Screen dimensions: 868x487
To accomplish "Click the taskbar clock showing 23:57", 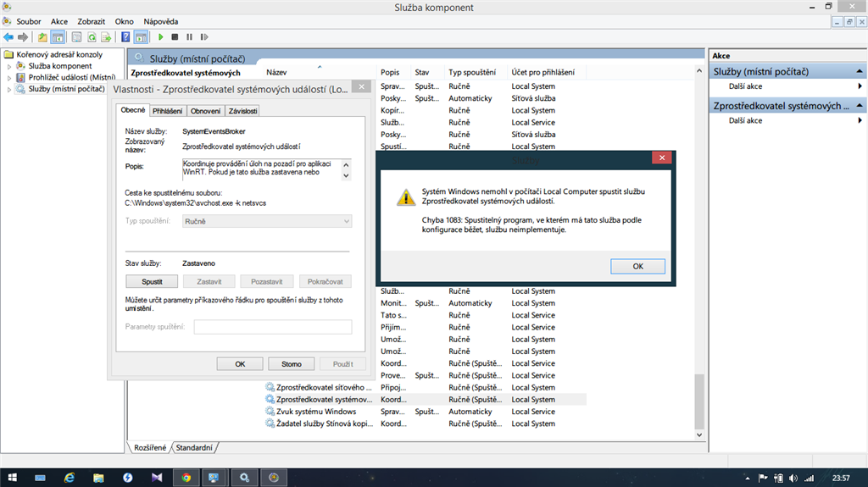I will click(840, 479).
